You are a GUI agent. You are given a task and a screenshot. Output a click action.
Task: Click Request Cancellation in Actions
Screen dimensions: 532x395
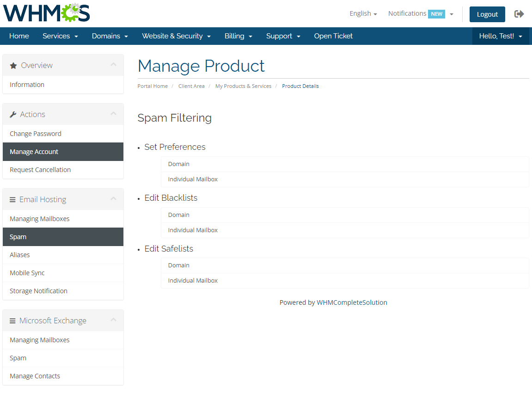pyautogui.click(x=63, y=169)
